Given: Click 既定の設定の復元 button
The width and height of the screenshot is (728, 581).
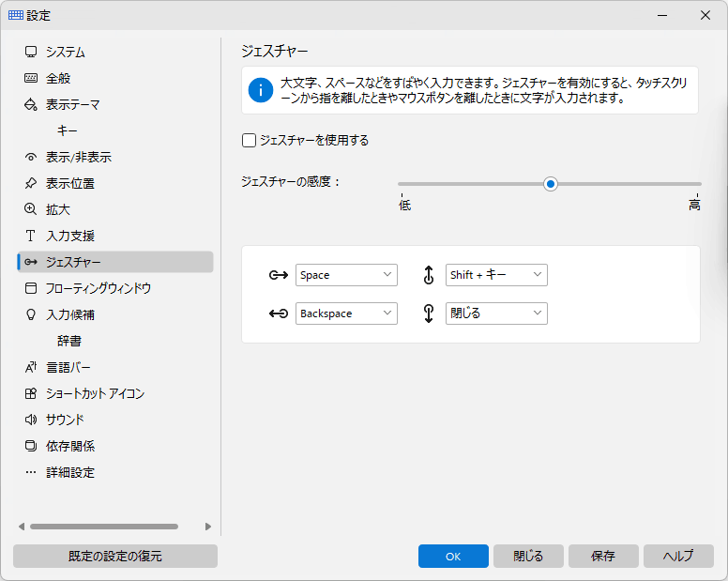Looking at the screenshot, I should point(115,556).
